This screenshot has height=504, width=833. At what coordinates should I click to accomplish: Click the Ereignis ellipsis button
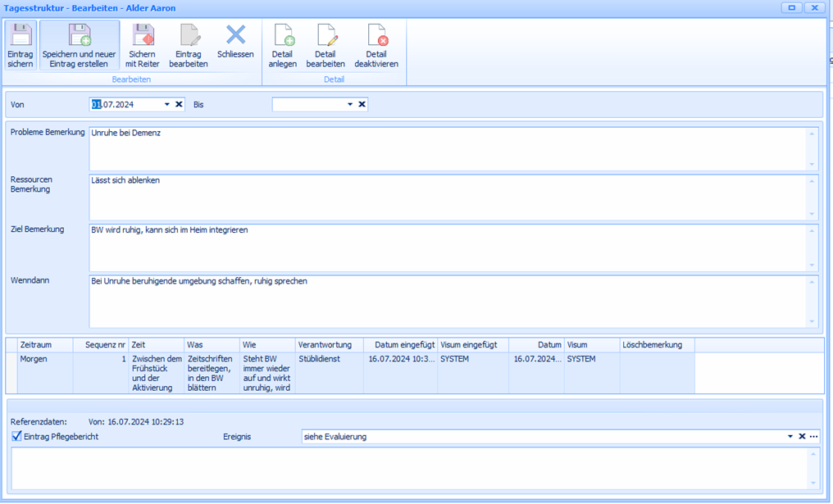pos(813,437)
